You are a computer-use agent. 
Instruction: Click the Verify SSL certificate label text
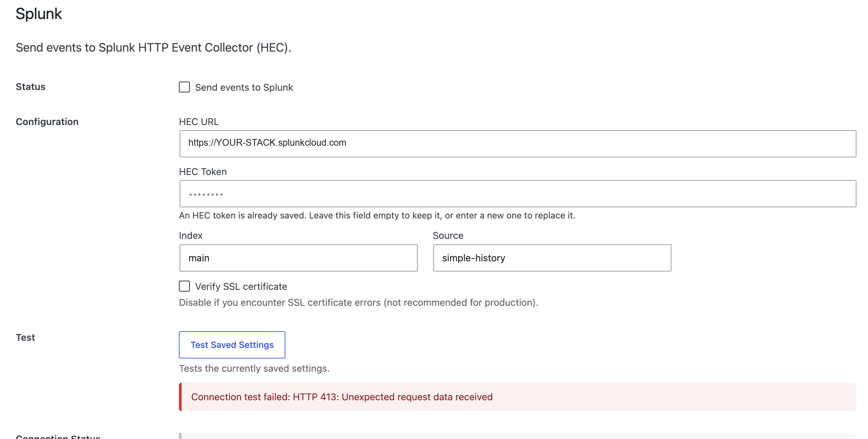pyautogui.click(x=241, y=286)
